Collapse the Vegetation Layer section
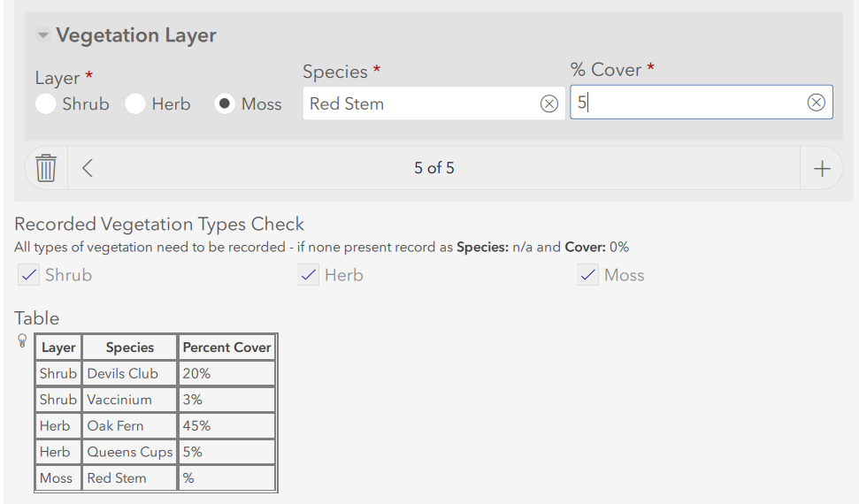The width and height of the screenshot is (859, 504). click(42, 36)
